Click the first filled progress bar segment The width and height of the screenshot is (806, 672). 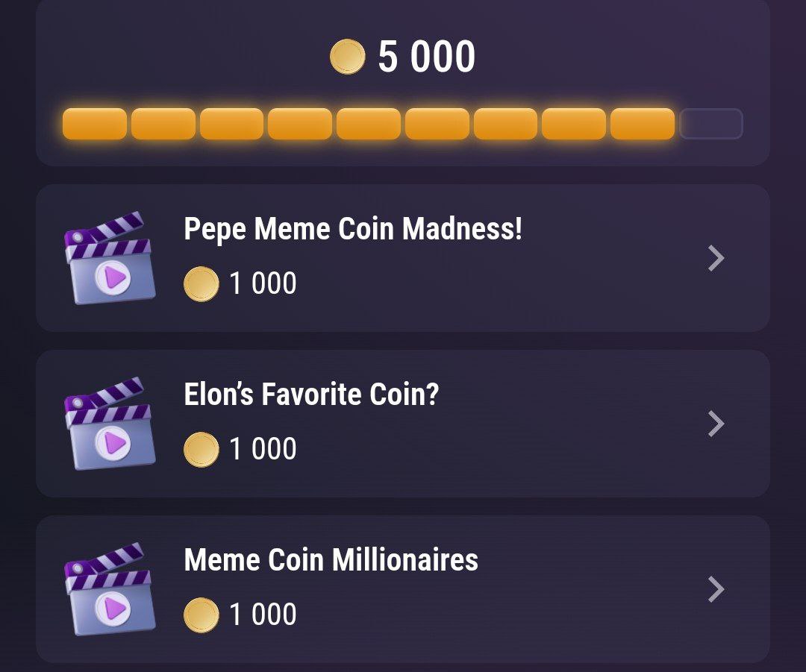coord(95,124)
